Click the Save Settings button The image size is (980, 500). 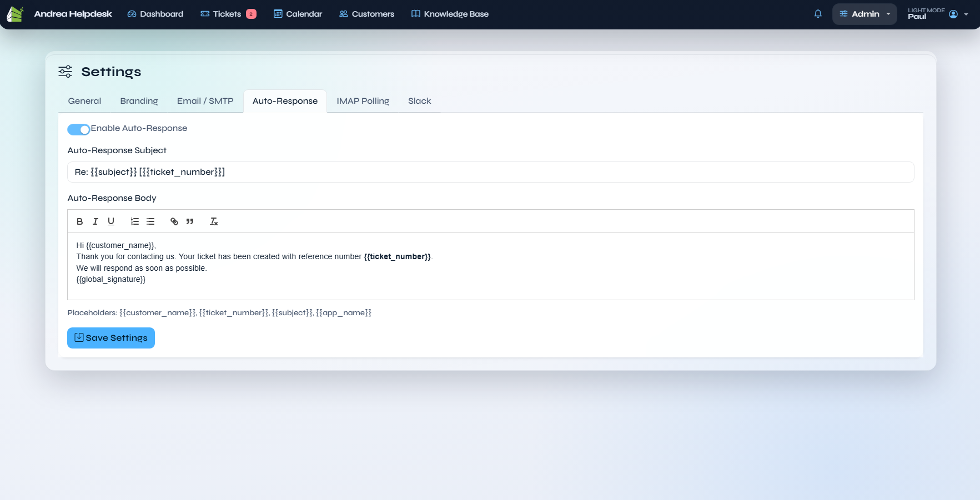tap(111, 338)
